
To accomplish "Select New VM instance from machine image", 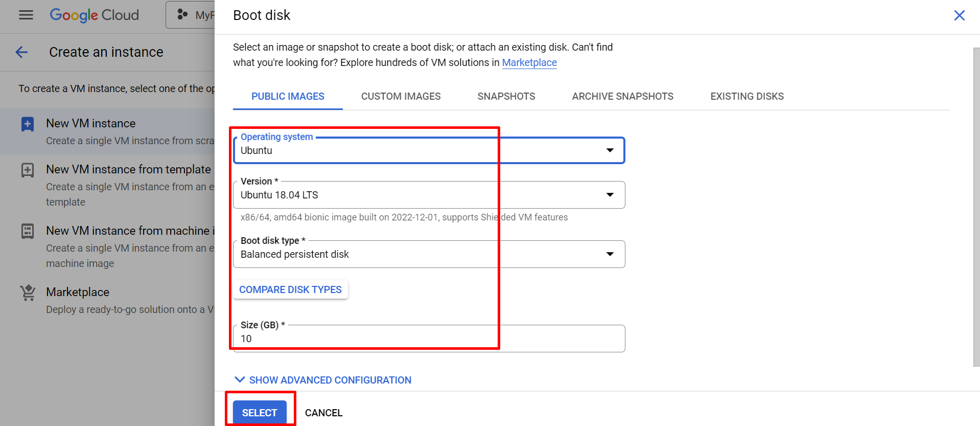I will coord(107,246).
